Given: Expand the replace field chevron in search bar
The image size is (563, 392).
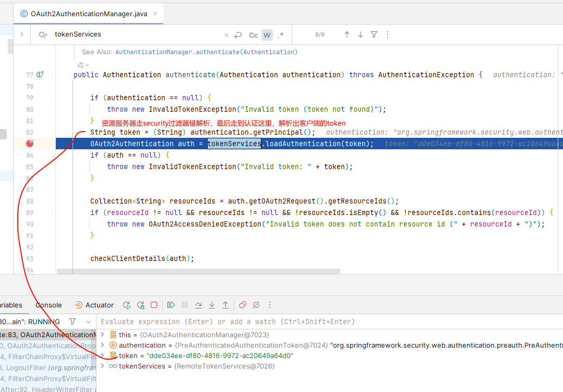Looking at the screenshot, I should pos(22,34).
